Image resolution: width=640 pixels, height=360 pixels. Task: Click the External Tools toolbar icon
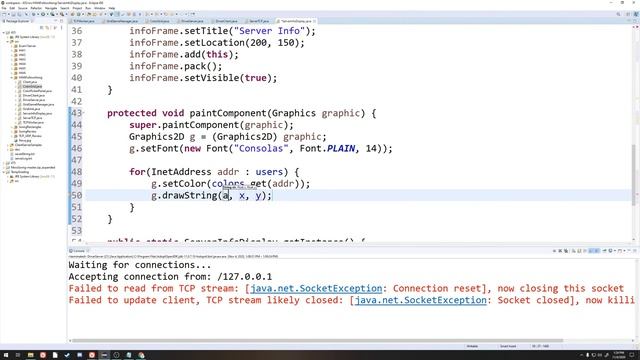[x=62, y=14]
